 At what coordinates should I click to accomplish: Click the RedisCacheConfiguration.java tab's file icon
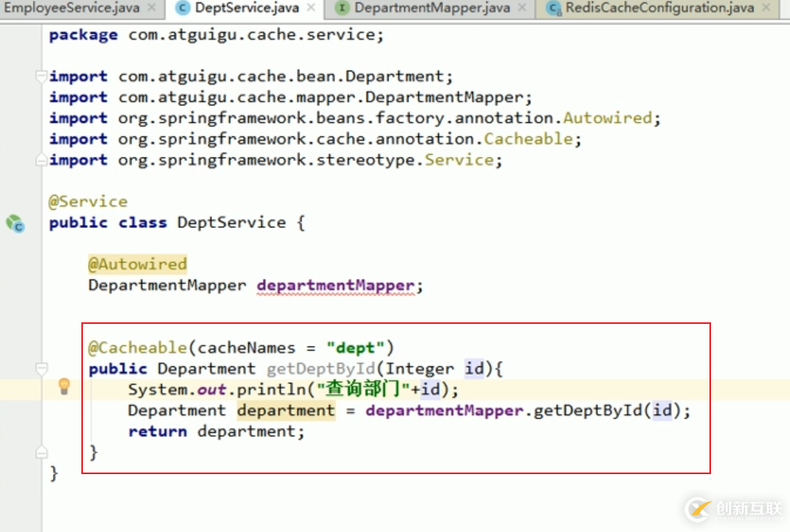pyautogui.click(x=554, y=9)
